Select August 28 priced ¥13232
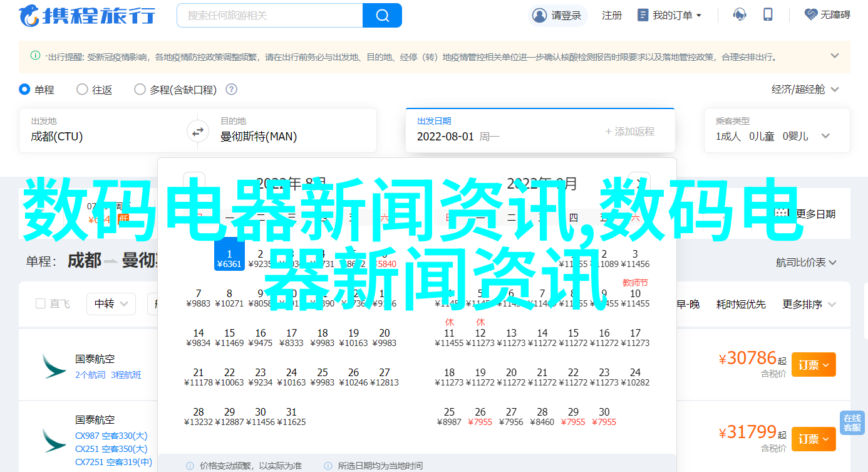Image resolution: width=868 pixels, height=472 pixels. pos(199,416)
